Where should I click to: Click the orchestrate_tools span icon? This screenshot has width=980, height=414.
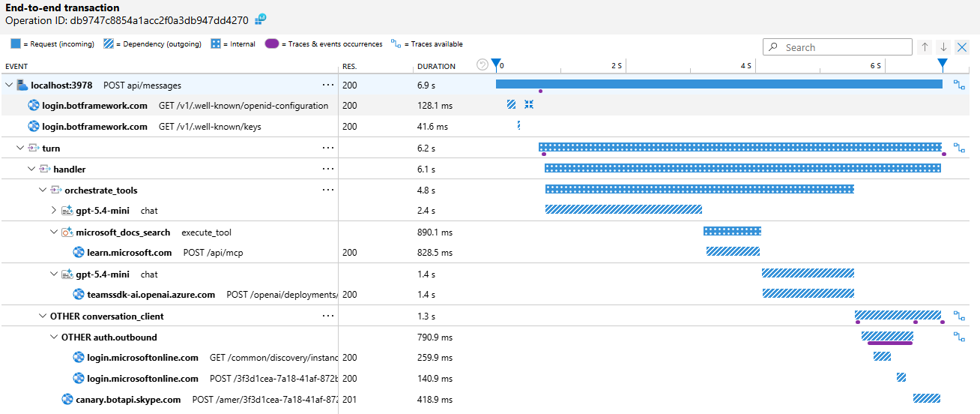point(55,190)
